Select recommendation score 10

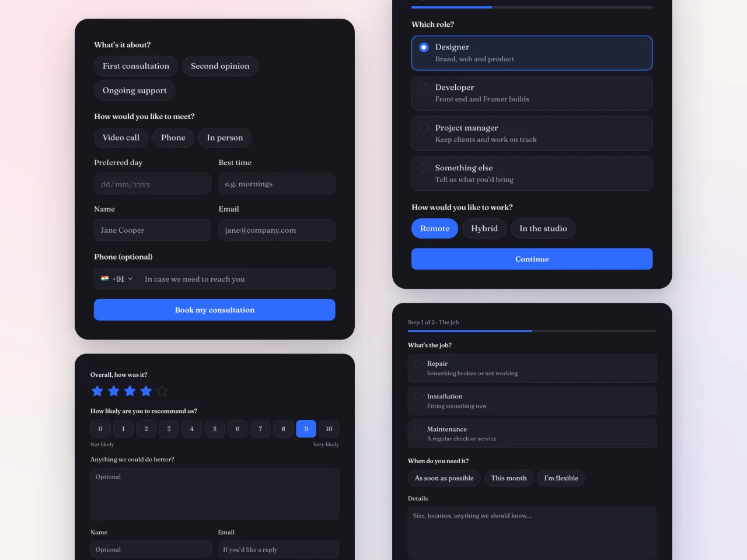coord(329,429)
